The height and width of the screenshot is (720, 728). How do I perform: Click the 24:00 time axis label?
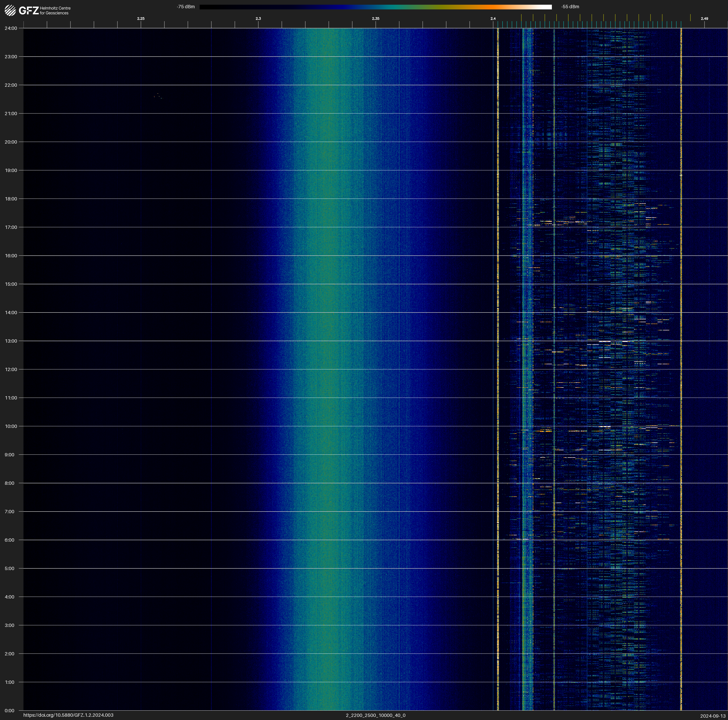tap(11, 28)
